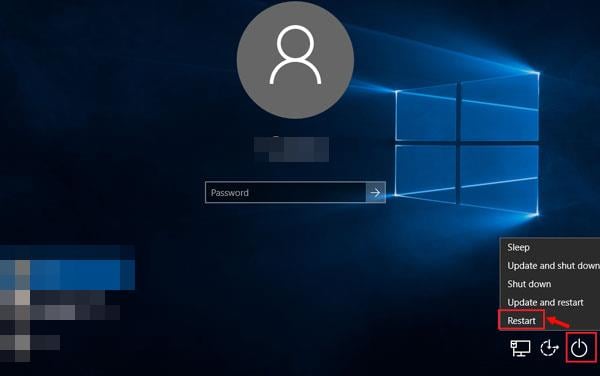Open the power options icon

tap(579, 348)
